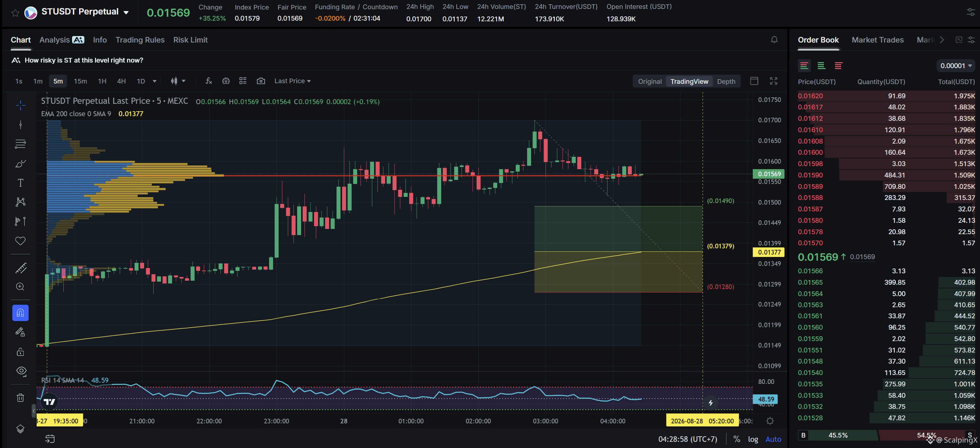Screen dimensions: 980x448
Task: Show both bids and asks order book view
Action: [x=804, y=65]
